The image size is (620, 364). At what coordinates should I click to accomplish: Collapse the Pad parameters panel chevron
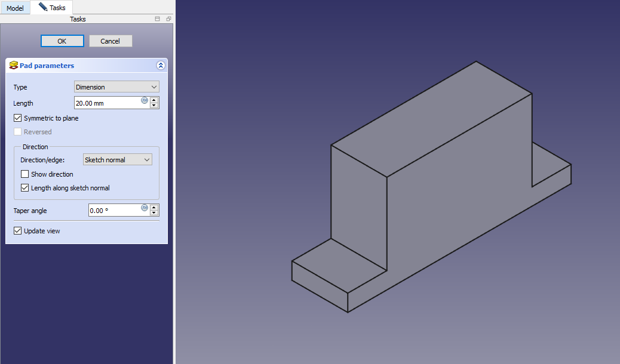160,66
